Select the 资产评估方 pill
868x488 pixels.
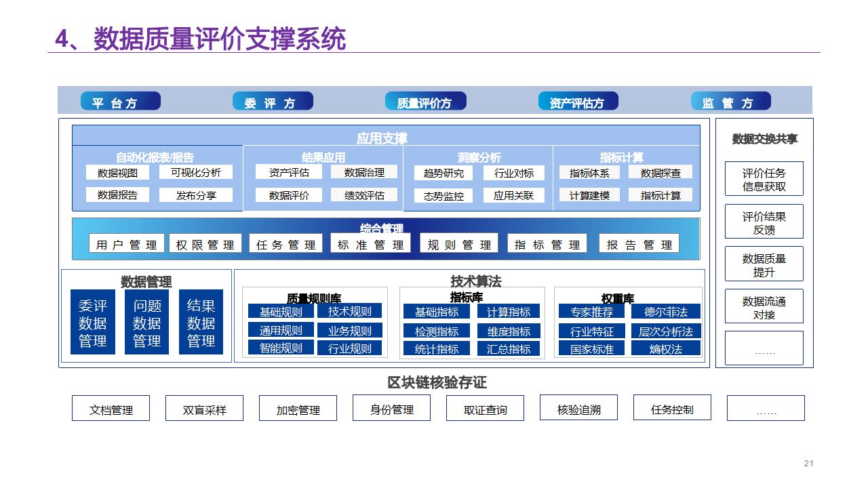(579, 101)
